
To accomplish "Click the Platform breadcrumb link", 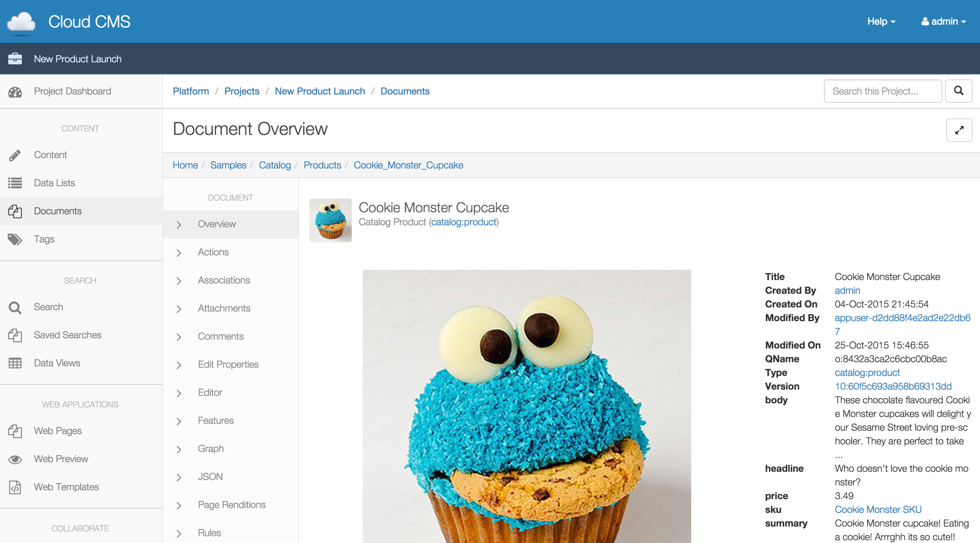I will [191, 91].
